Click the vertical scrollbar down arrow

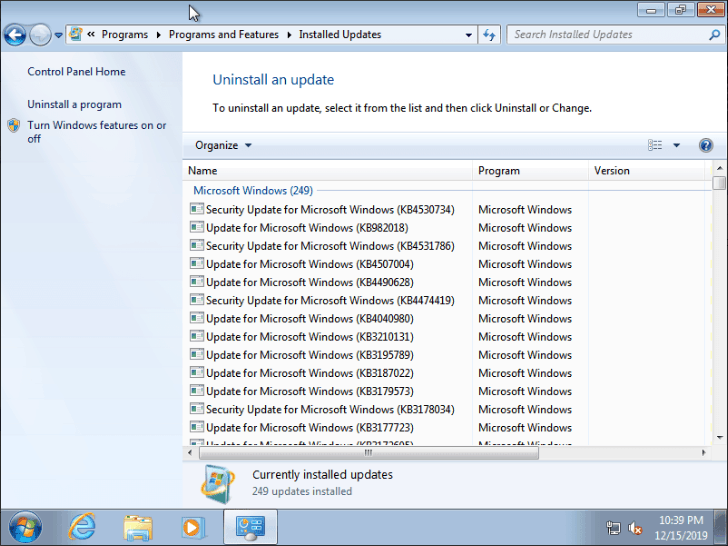point(719,437)
